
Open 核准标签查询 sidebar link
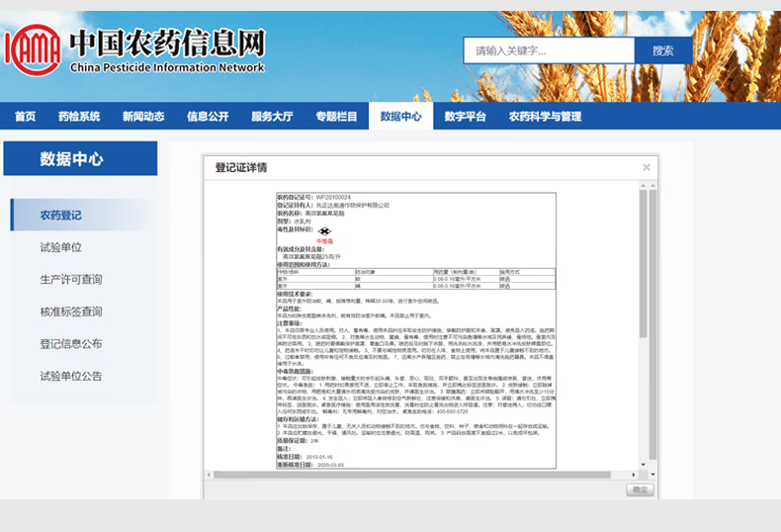pyautogui.click(x=70, y=311)
